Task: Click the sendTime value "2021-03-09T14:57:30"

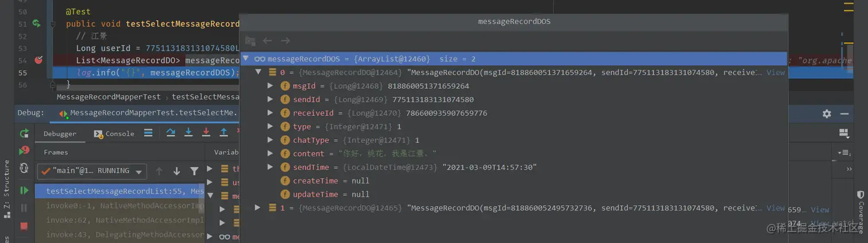Action: click(x=489, y=167)
